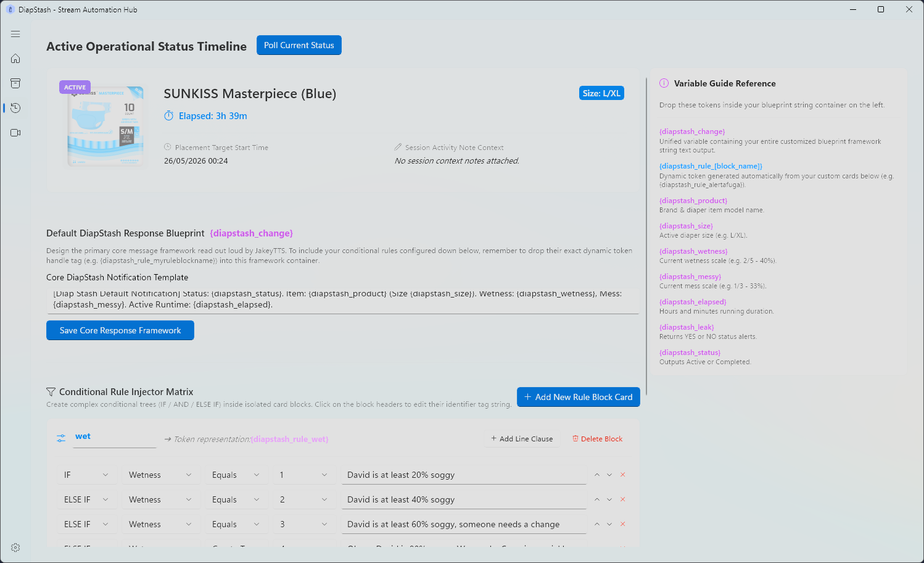Click the elapsed stopwatch icon
The image size is (924, 563).
click(x=168, y=116)
